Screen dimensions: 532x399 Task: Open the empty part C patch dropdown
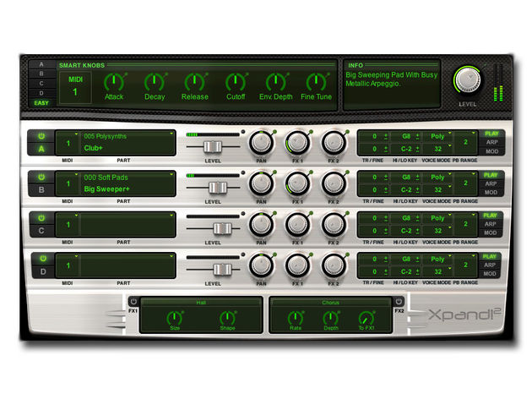128,225
